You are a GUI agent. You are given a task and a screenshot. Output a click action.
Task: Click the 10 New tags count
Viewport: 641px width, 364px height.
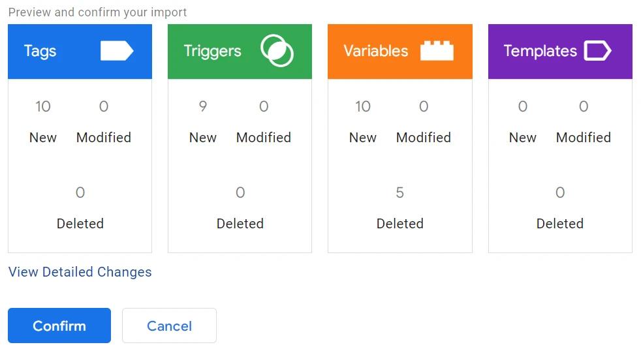[43, 106]
